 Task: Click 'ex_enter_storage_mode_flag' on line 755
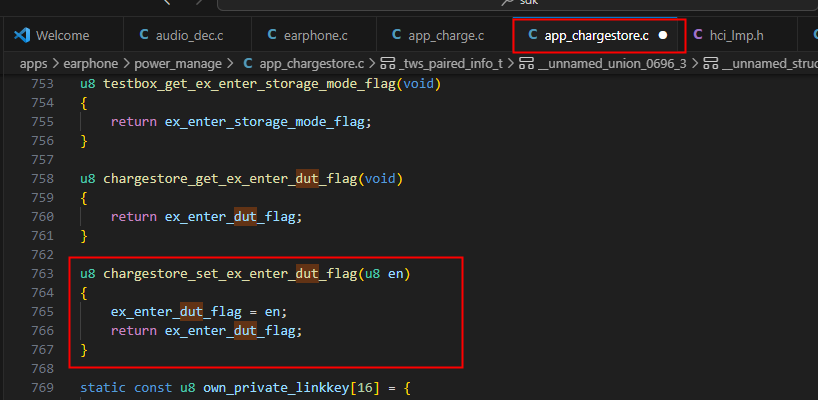[265, 122]
